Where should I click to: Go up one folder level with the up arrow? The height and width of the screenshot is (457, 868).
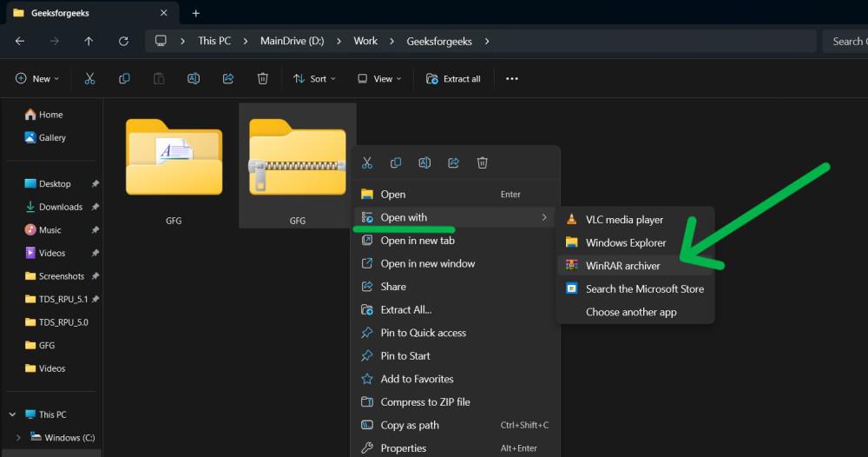89,41
